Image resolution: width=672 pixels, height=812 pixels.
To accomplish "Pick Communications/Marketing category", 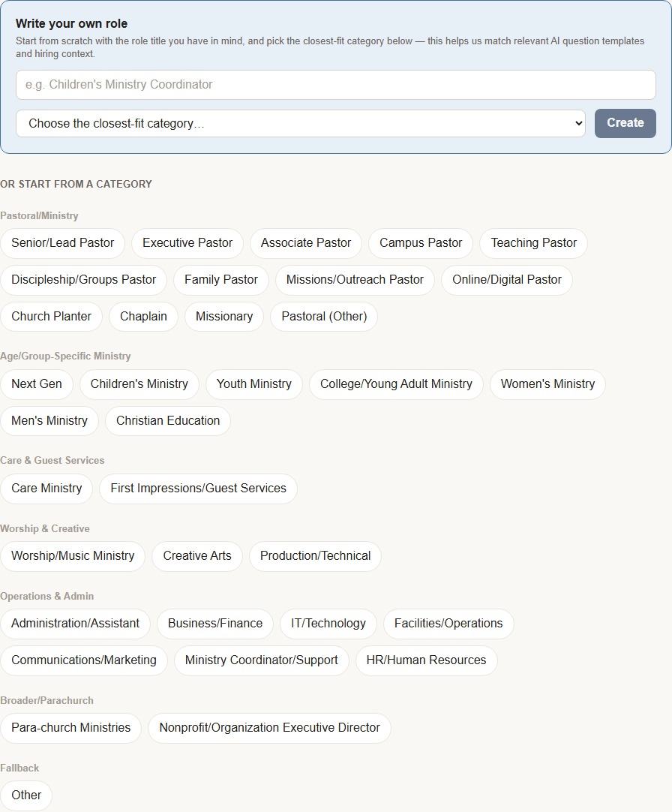I will [84, 660].
